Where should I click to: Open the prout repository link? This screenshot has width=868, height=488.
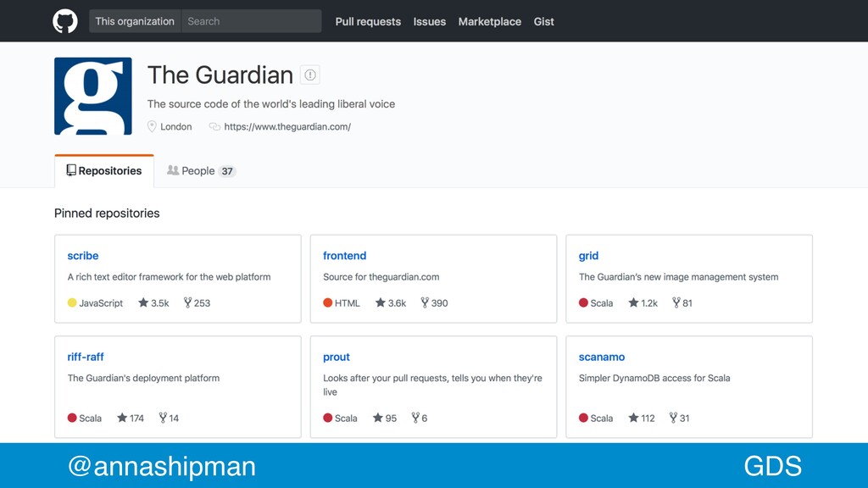point(337,357)
